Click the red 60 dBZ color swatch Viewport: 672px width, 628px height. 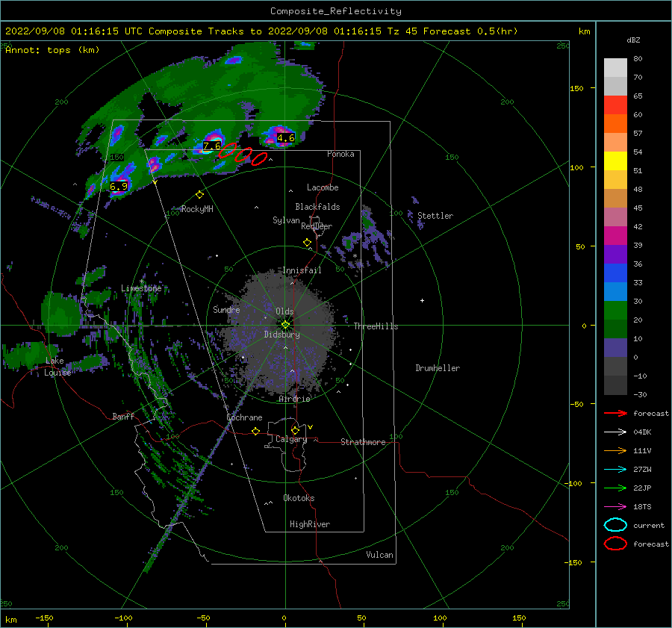pos(615,105)
